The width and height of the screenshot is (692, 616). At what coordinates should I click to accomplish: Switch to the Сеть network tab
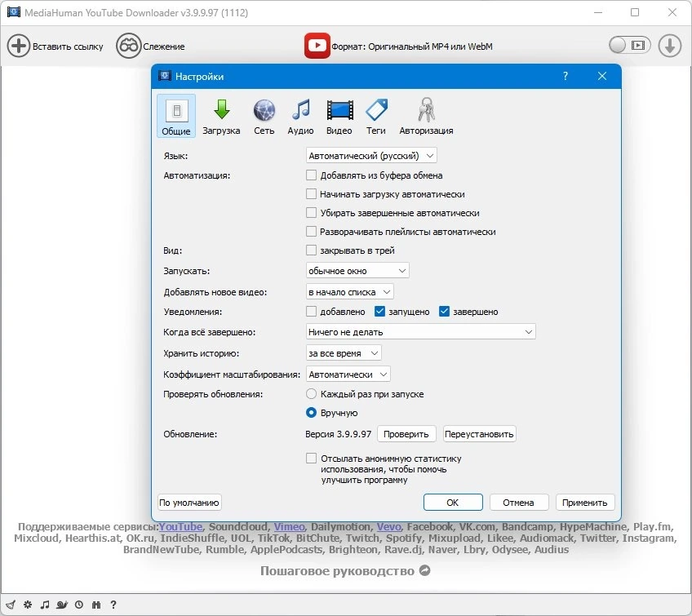(x=264, y=117)
